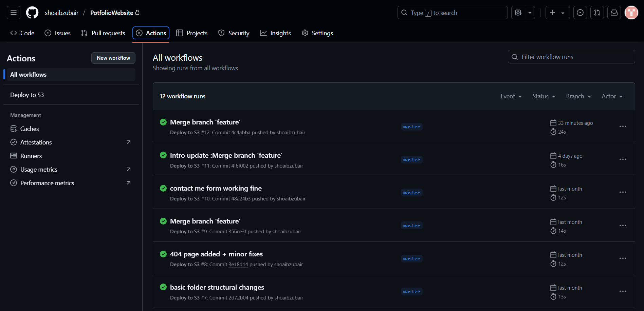Open the PotfolioWebsite repository link

tap(112, 13)
